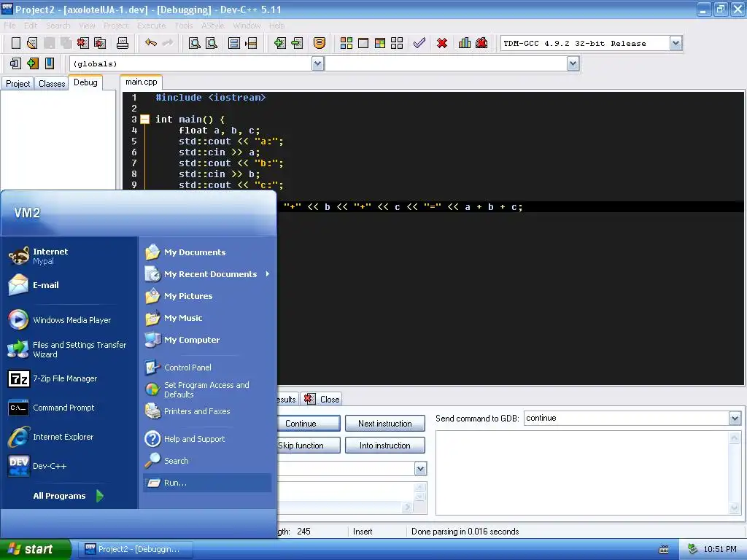Click the Add file to project icon
This screenshot has height=560, width=747.
pyautogui.click(x=280, y=43)
